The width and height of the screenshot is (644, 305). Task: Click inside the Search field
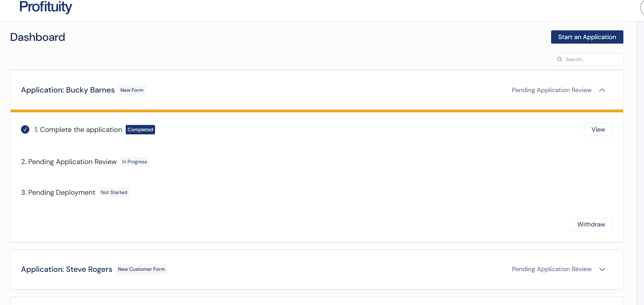pos(590,59)
